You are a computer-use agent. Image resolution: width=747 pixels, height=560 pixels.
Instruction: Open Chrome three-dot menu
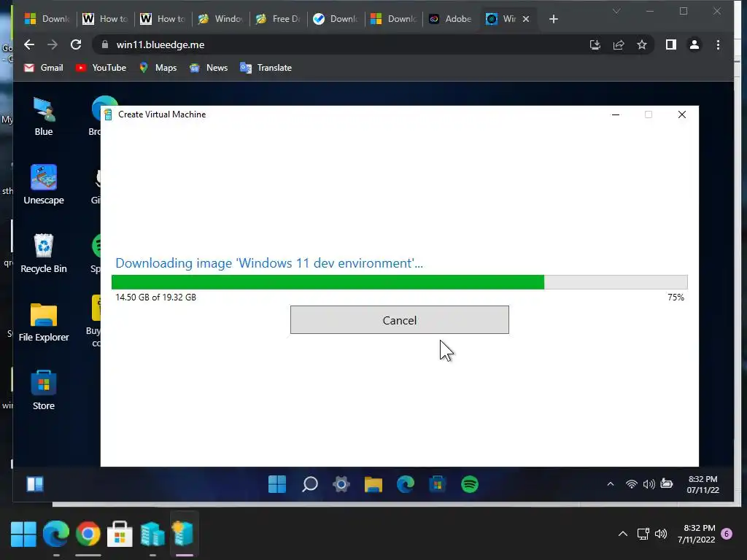coord(718,44)
